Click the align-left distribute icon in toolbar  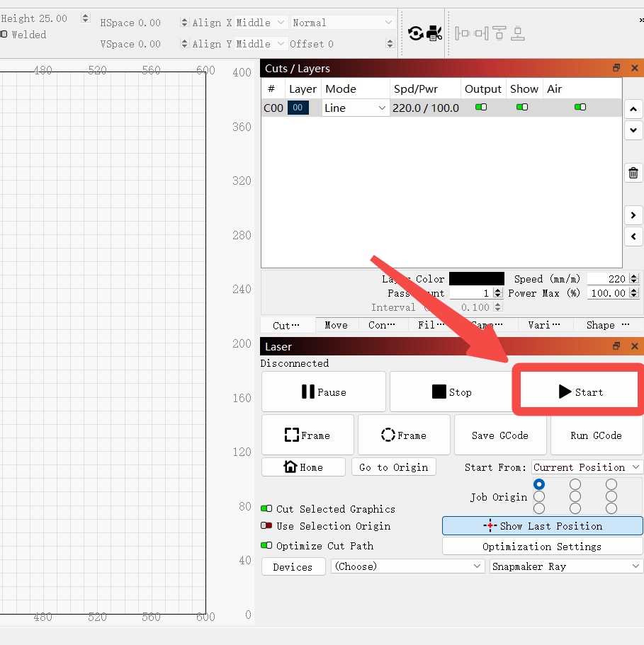pos(462,33)
